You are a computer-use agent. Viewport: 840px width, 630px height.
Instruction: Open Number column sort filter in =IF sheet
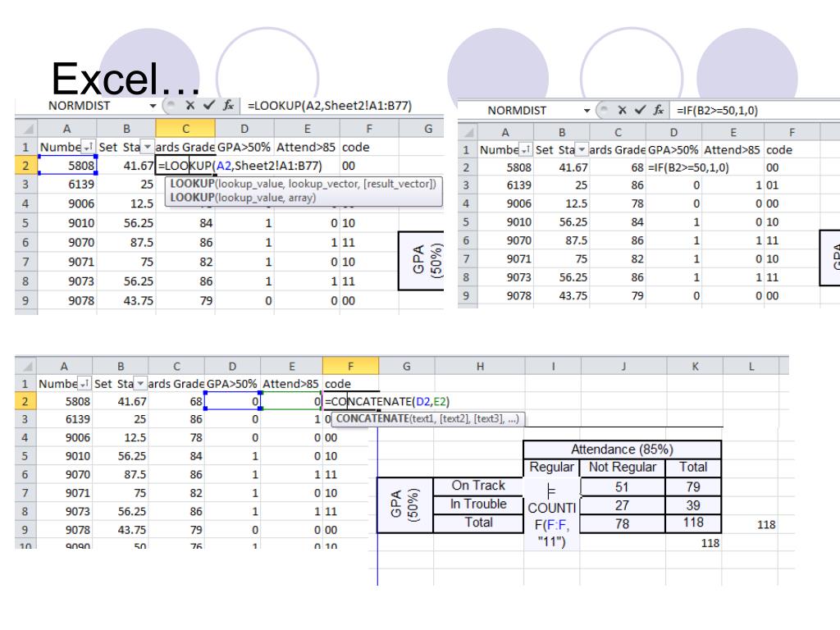point(526,150)
